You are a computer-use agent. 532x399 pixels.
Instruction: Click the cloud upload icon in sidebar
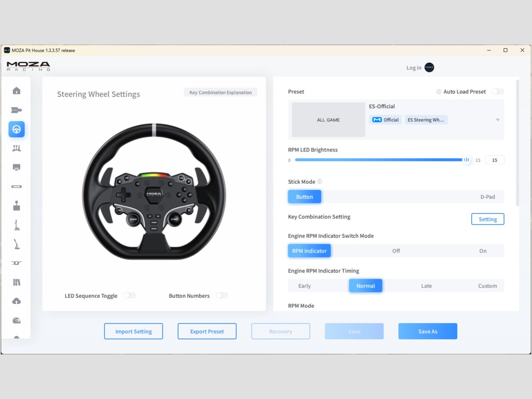tap(17, 301)
